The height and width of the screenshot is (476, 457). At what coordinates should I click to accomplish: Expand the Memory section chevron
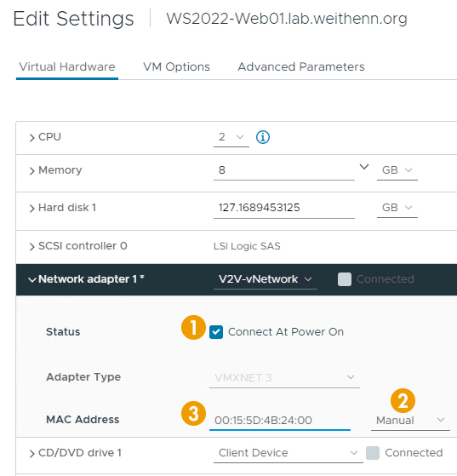tap(31, 171)
